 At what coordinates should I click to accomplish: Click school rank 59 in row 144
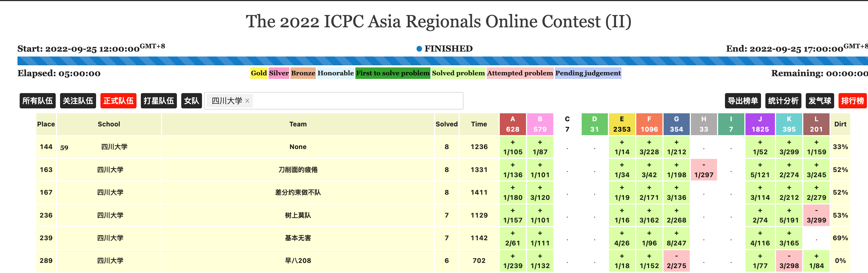(64, 147)
